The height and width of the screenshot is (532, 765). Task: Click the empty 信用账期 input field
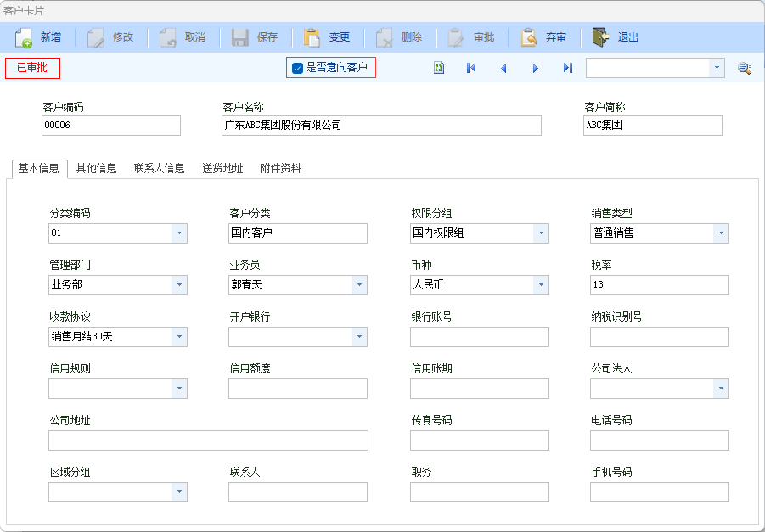pos(480,389)
